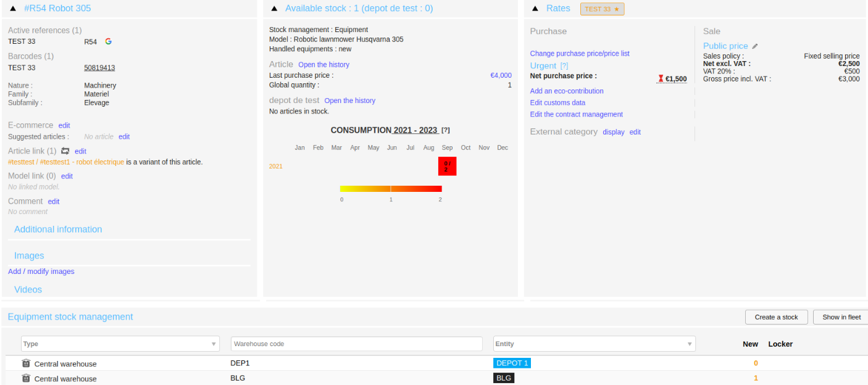This screenshot has height=385, width=868.
Task: Click the Locker column header
Action: 780,344
